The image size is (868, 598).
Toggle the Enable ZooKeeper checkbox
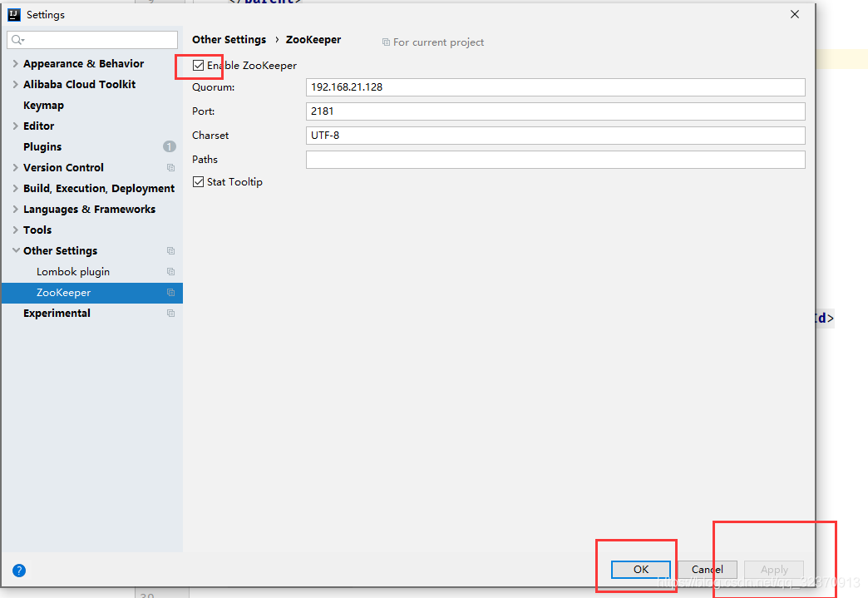coord(198,66)
